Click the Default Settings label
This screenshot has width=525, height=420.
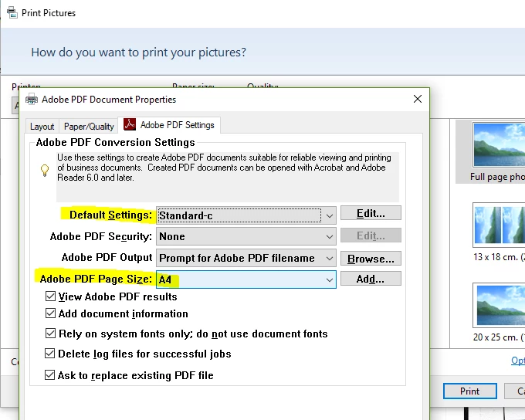click(110, 215)
